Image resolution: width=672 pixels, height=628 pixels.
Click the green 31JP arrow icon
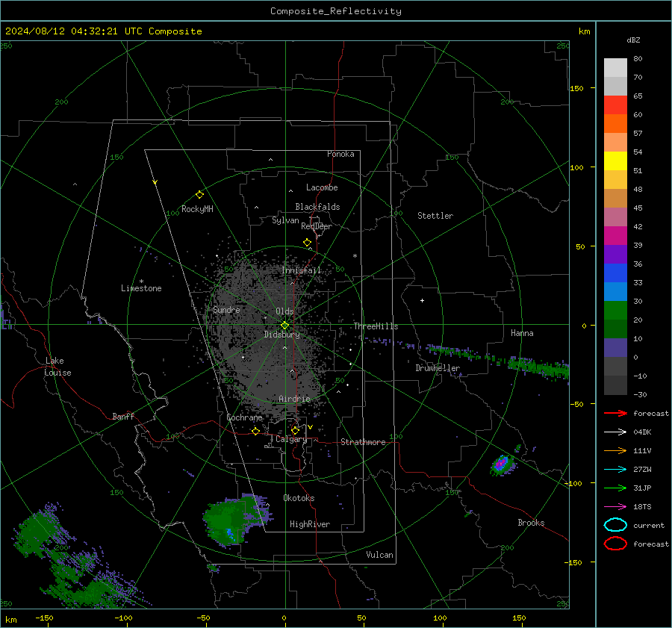coord(615,488)
